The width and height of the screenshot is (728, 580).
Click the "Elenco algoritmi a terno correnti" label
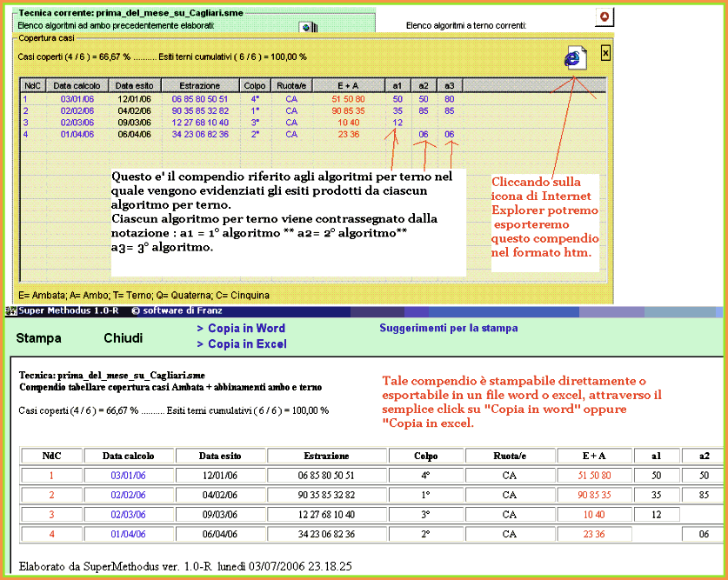coord(466,25)
